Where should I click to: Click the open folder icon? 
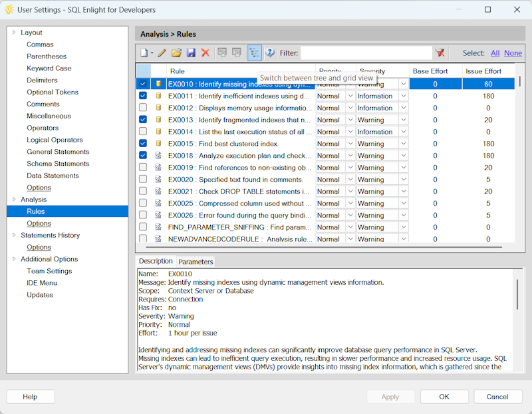point(176,53)
